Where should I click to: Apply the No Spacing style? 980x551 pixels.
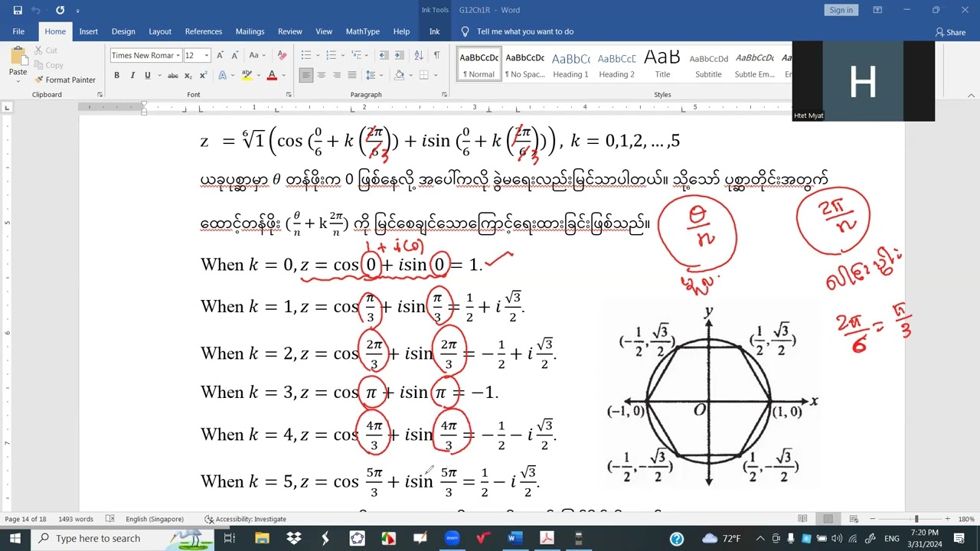click(524, 64)
